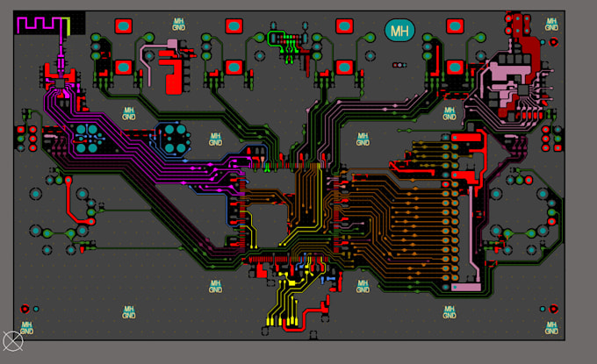The height and width of the screenshot is (364, 597).
Task: Click the crossed-circle origin marker
Action: tap(13, 341)
